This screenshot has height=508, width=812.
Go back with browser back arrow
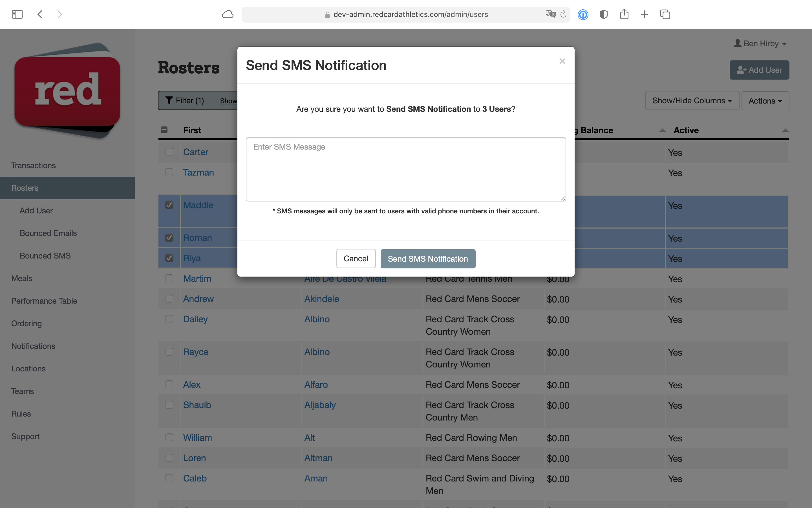40,14
